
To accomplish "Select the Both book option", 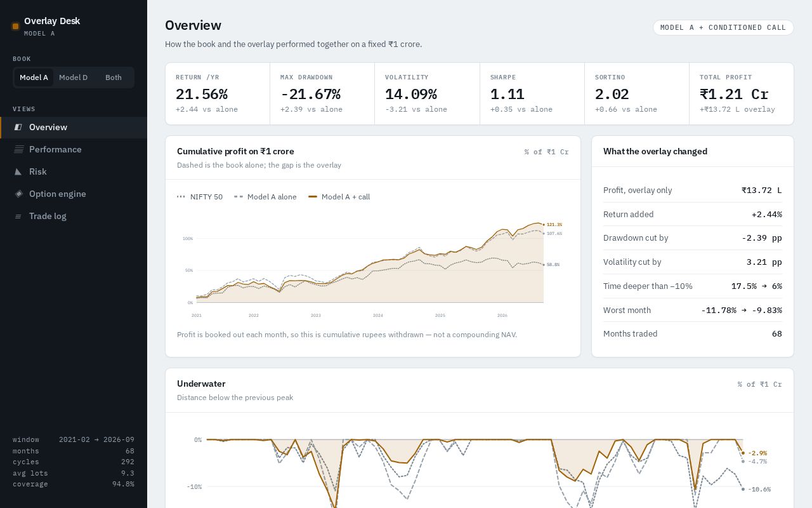I will point(114,77).
